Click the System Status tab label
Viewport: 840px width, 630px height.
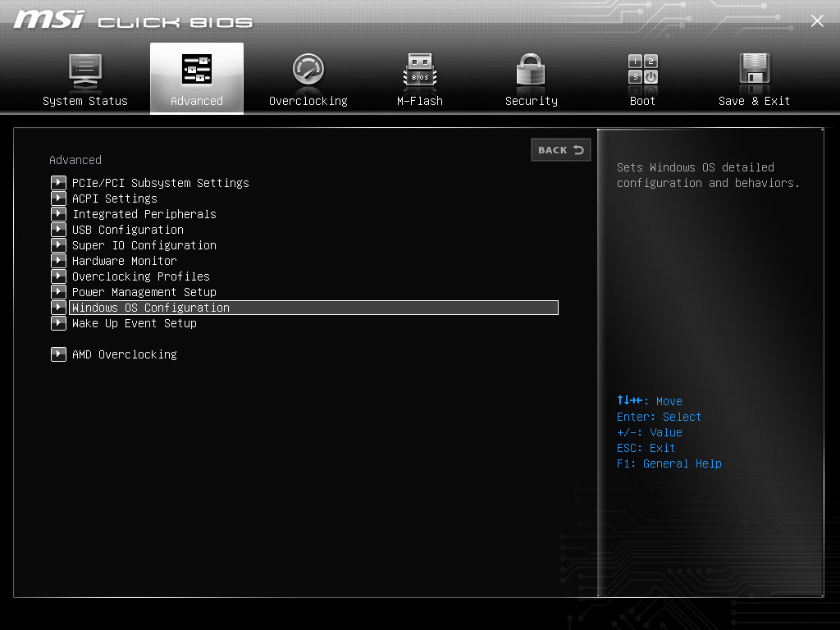click(85, 101)
